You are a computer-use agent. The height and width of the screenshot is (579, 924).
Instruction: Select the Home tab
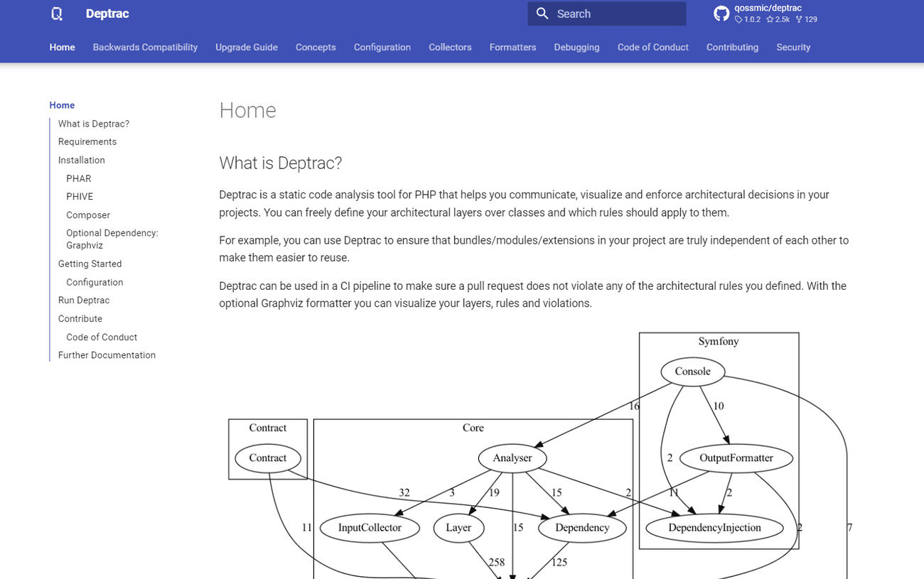point(62,47)
